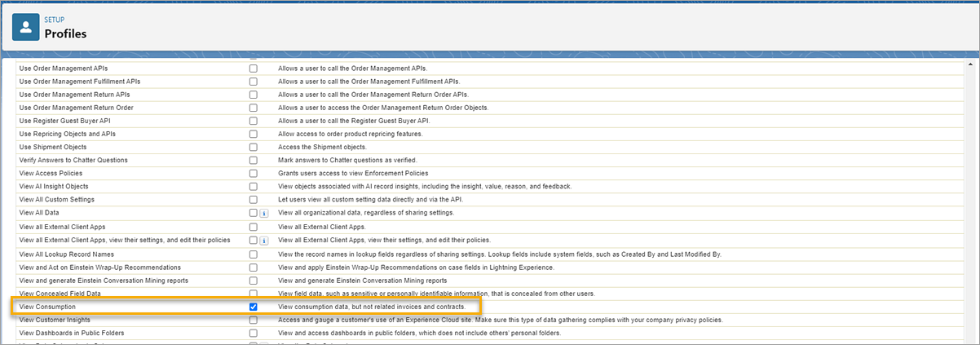This screenshot has width=980, height=345.
Task: Tick Use Order Management Fulfillment APIs checkbox
Action: point(253,82)
